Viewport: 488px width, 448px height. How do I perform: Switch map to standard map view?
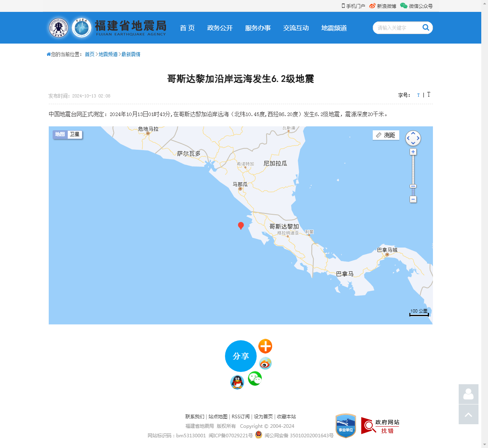click(60, 134)
